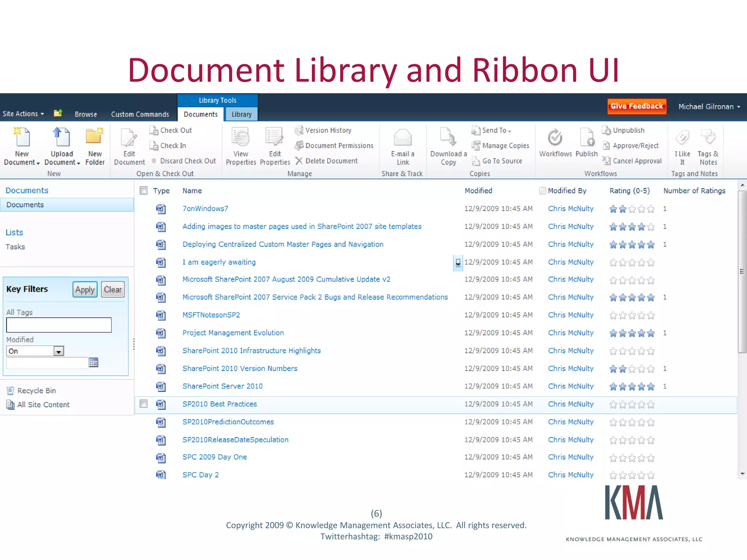Open Tasks list in left navigation
Image resolution: width=747 pixels, height=560 pixels.
[15, 247]
